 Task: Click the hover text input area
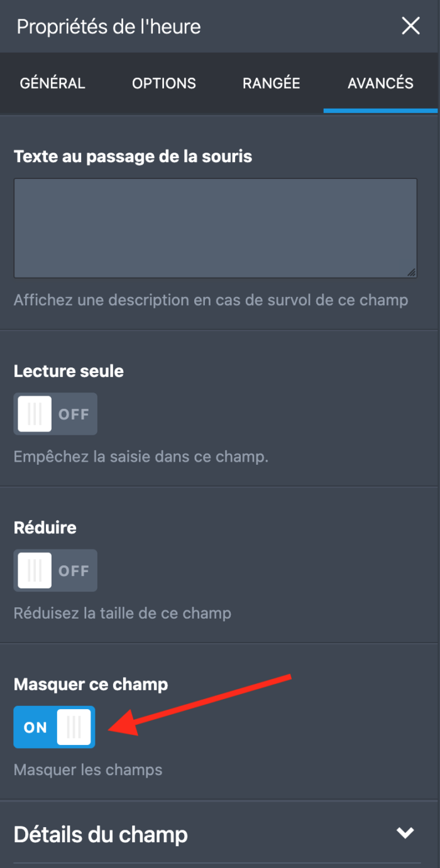coord(215,227)
